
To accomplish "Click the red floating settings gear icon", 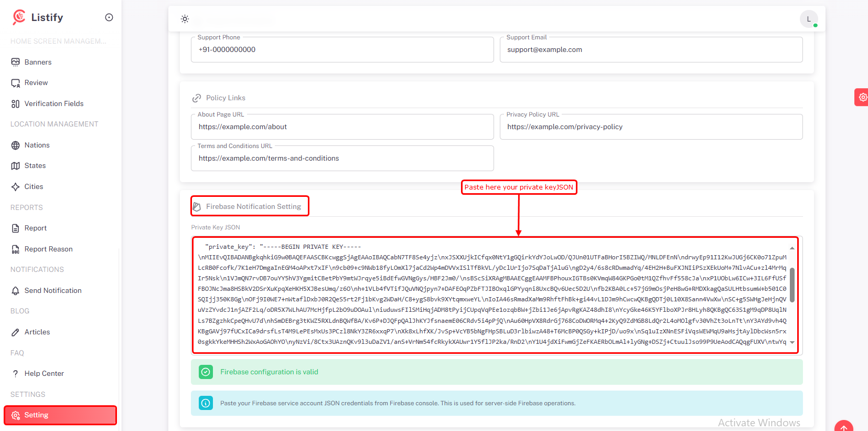I will coord(862,97).
